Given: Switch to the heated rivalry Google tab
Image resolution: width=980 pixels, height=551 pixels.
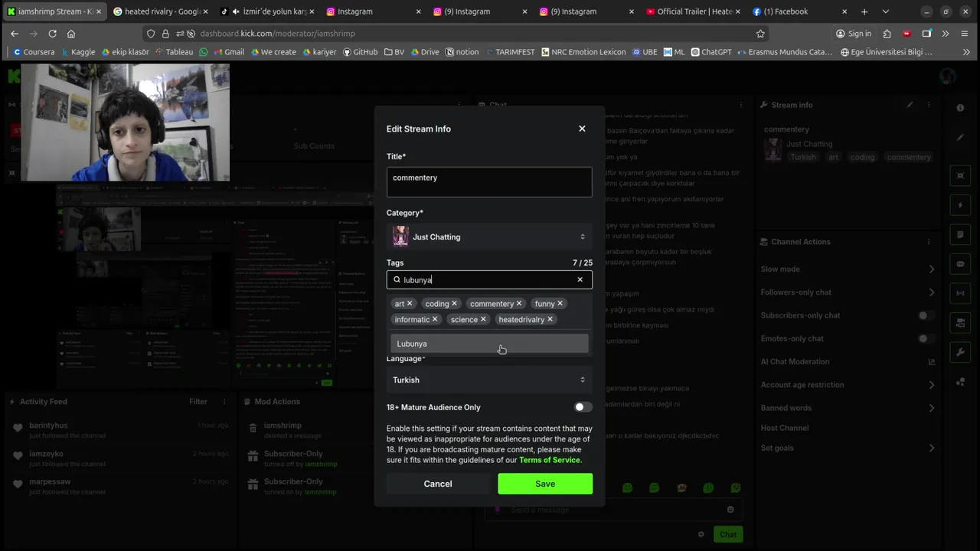Looking at the screenshot, I should click(161, 11).
